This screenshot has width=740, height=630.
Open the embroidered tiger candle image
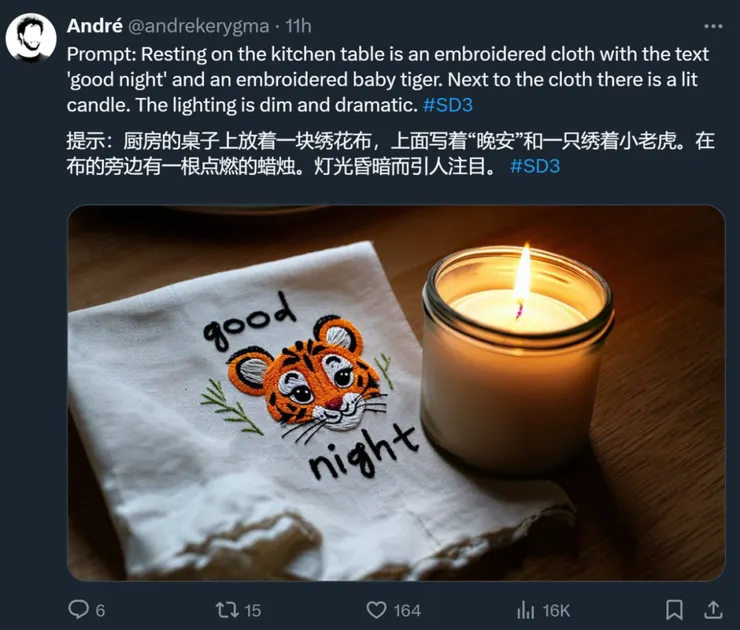coord(396,393)
